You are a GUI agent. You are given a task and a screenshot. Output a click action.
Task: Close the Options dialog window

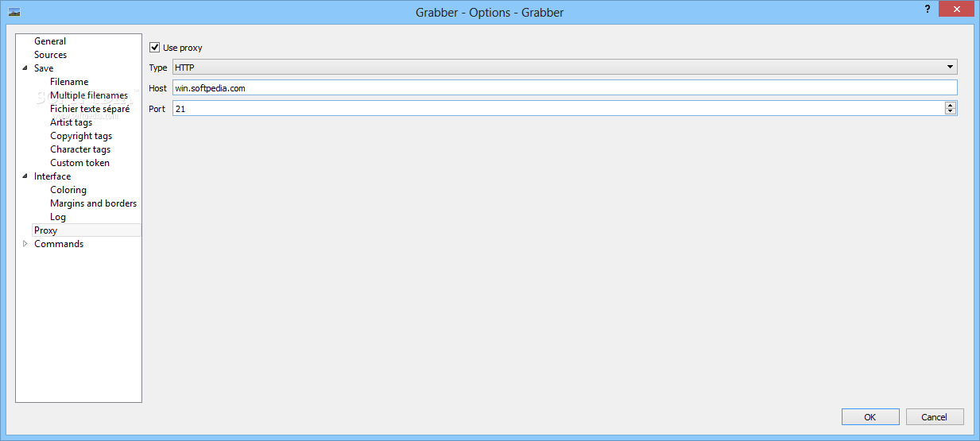[956, 7]
